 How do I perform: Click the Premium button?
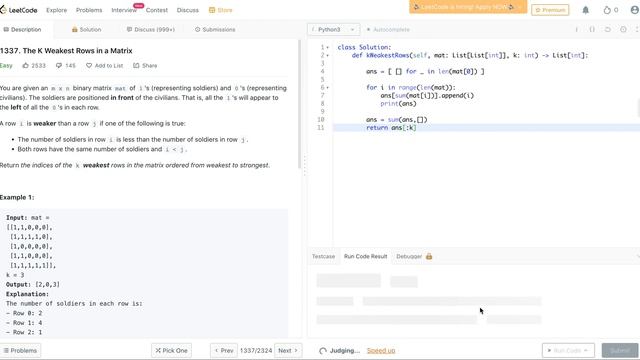pyautogui.click(x=550, y=10)
